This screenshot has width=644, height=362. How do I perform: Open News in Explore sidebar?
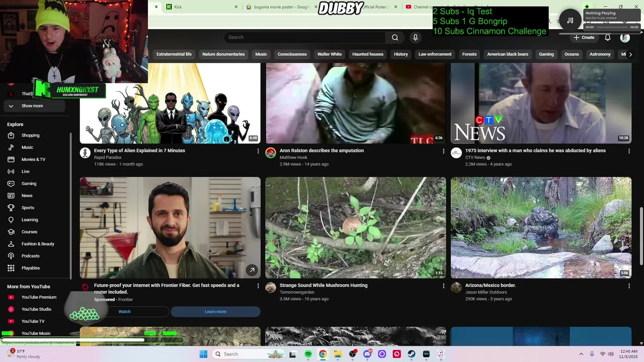pos(35,196)
